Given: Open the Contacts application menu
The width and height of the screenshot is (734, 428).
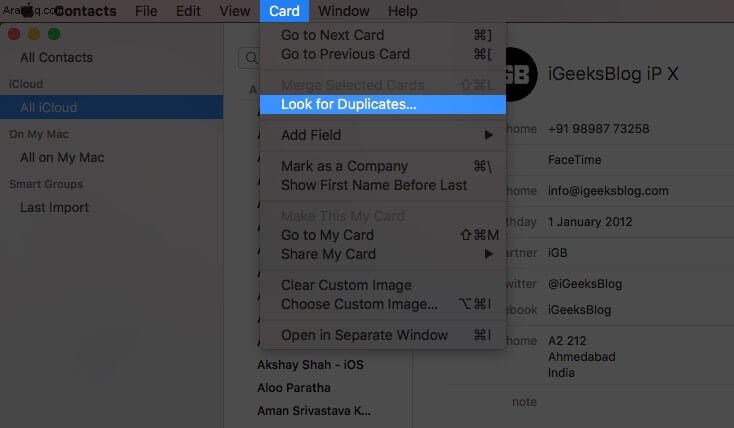Looking at the screenshot, I should (85, 11).
